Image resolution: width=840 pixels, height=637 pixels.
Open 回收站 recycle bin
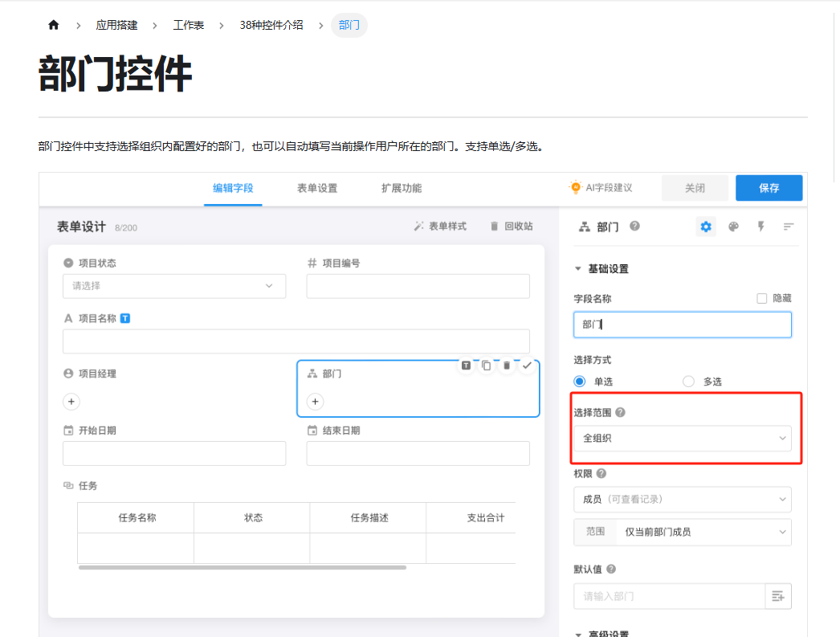[x=512, y=227]
